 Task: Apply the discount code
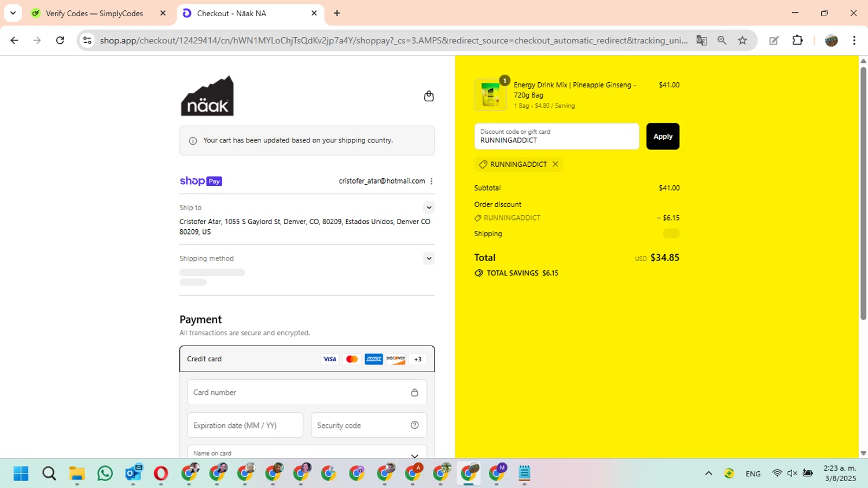(663, 137)
